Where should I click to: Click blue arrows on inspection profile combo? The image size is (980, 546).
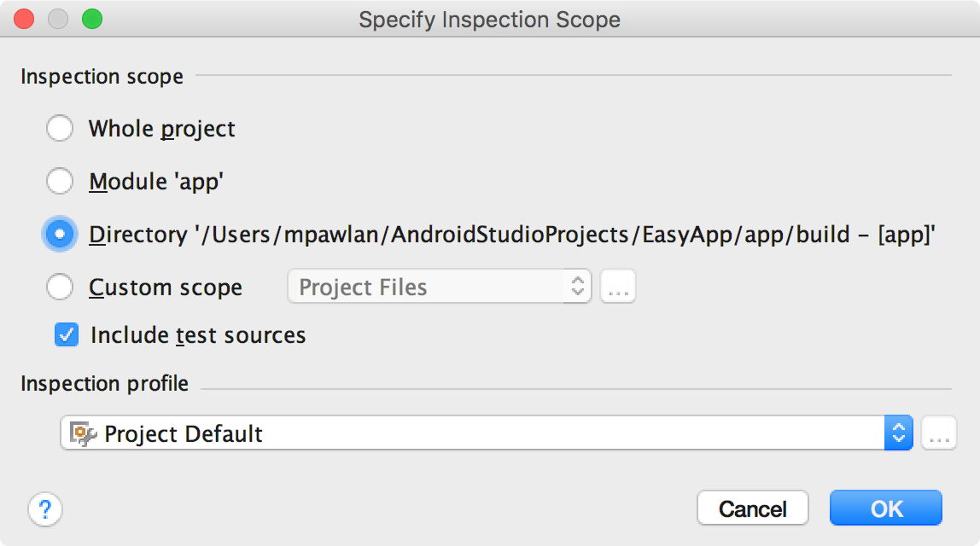click(x=898, y=433)
